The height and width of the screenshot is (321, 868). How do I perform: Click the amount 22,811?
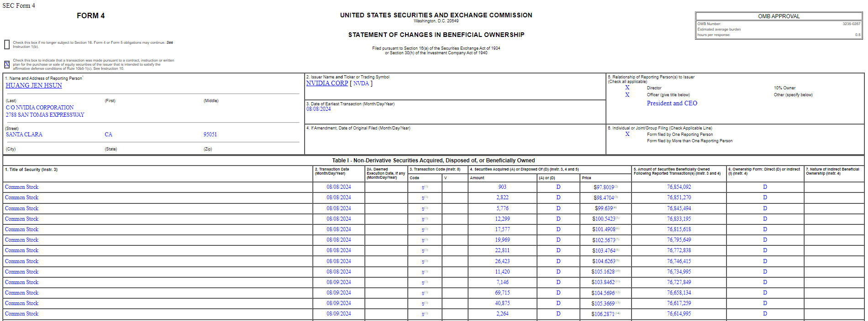pos(502,250)
